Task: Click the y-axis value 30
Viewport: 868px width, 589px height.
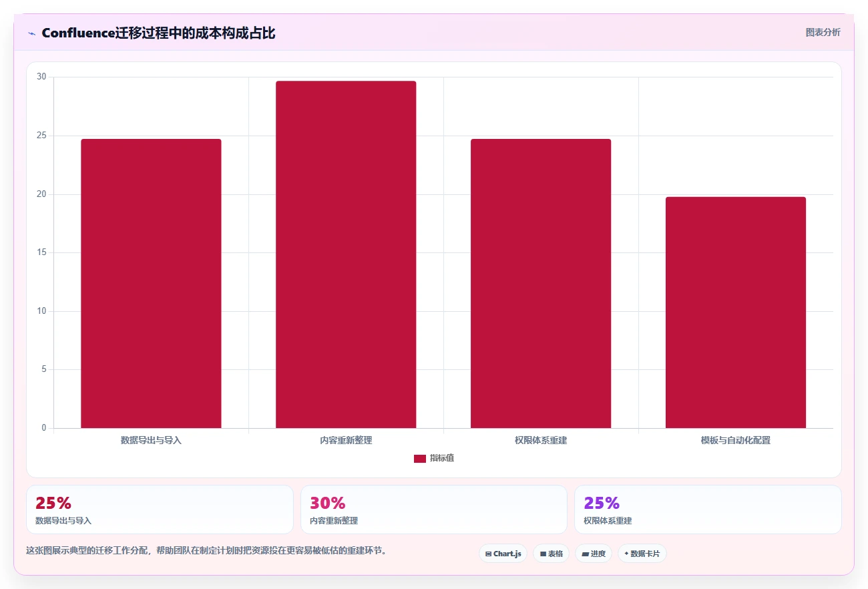Action: click(x=41, y=77)
